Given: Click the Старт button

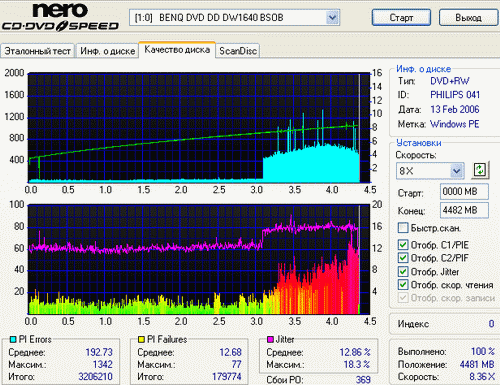Looking at the screenshot, I should pos(401,17).
